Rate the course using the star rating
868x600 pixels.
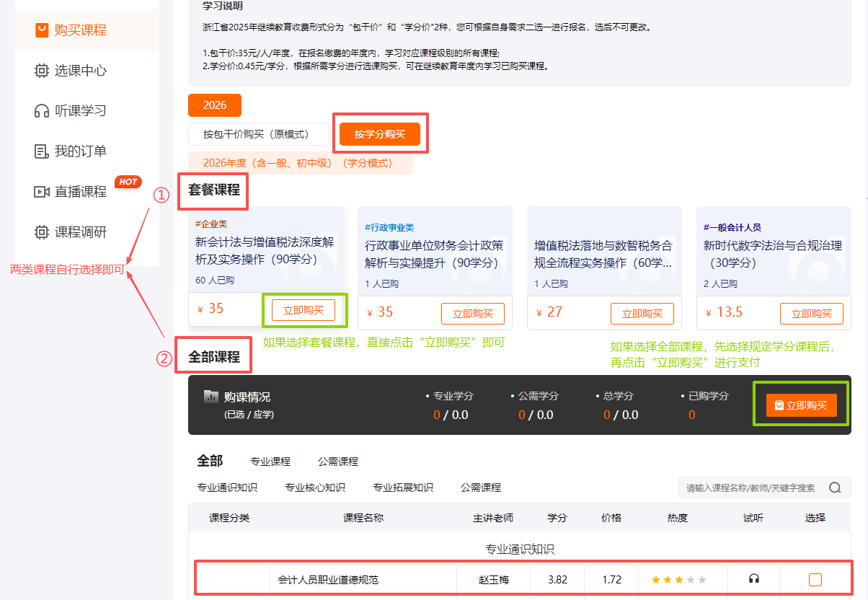coord(678,578)
